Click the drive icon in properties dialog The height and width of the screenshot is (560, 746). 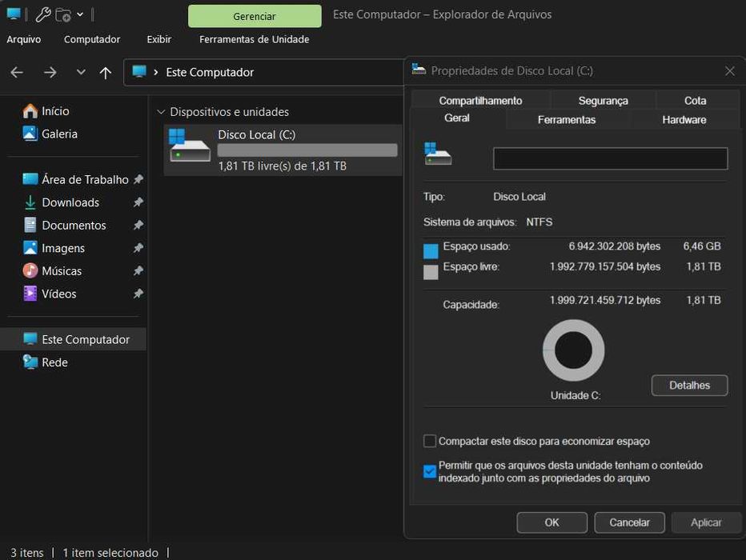(437, 154)
